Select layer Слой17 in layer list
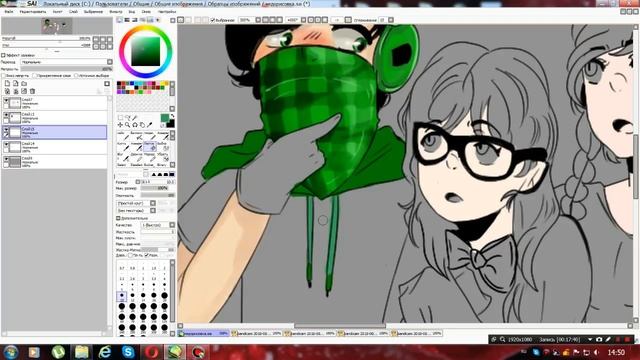 tap(55, 103)
